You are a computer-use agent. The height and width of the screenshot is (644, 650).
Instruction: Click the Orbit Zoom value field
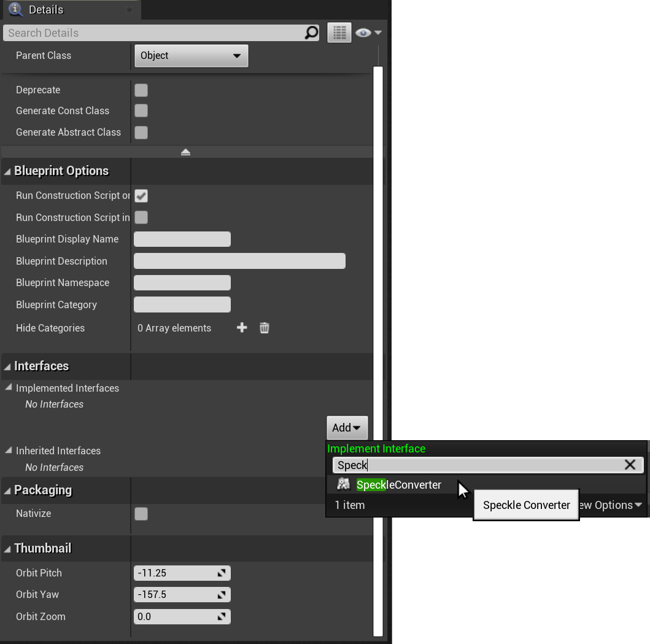[182, 616]
